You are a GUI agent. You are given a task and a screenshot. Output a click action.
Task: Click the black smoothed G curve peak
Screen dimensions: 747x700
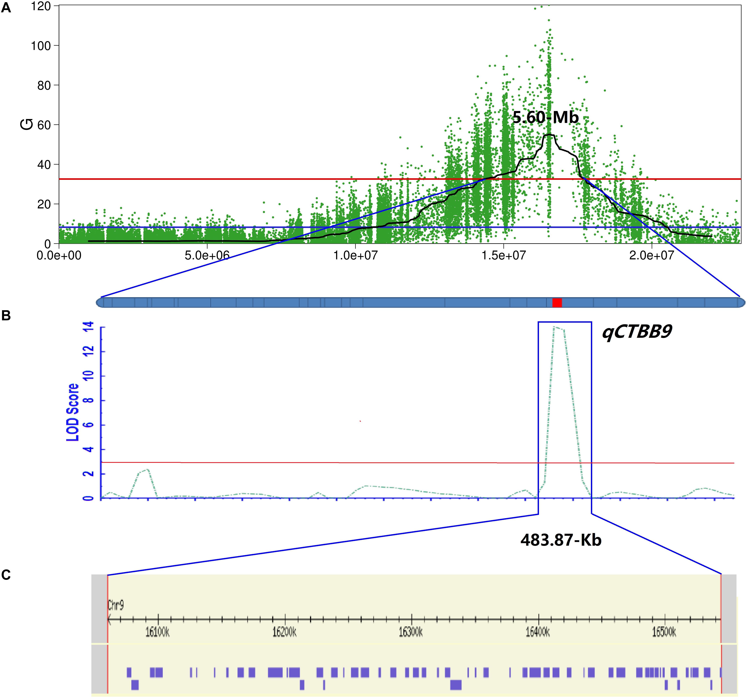tap(549, 135)
